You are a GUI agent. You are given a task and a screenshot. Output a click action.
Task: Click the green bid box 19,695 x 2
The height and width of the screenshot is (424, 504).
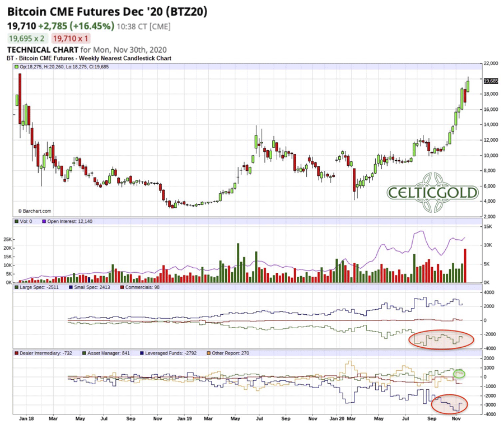tap(27, 39)
